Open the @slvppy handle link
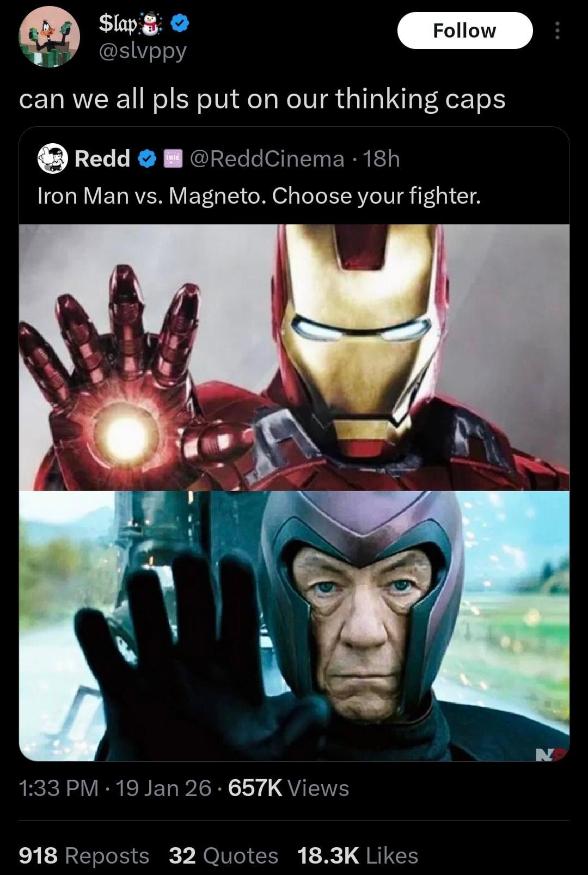Image resolution: width=588 pixels, height=875 pixels. click(x=142, y=51)
